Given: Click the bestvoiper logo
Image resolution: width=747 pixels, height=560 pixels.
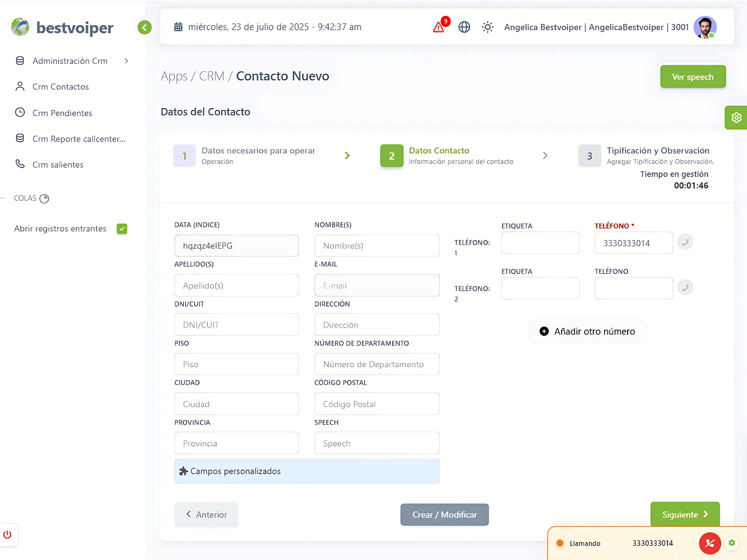Looking at the screenshot, I should click(x=62, y=27).
